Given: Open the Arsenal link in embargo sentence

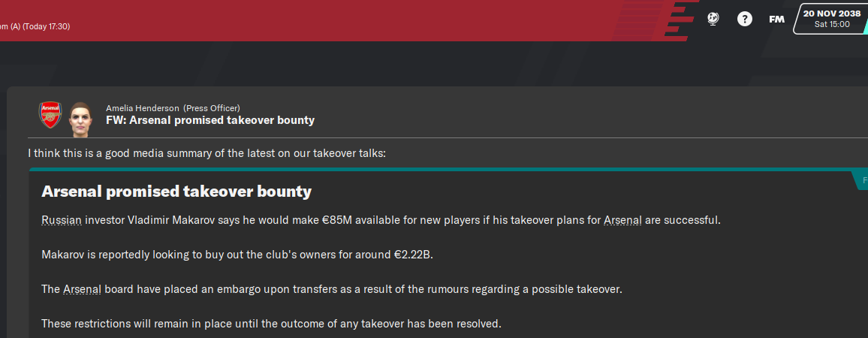Looking at the screenshot, I should tap(82, 289).
